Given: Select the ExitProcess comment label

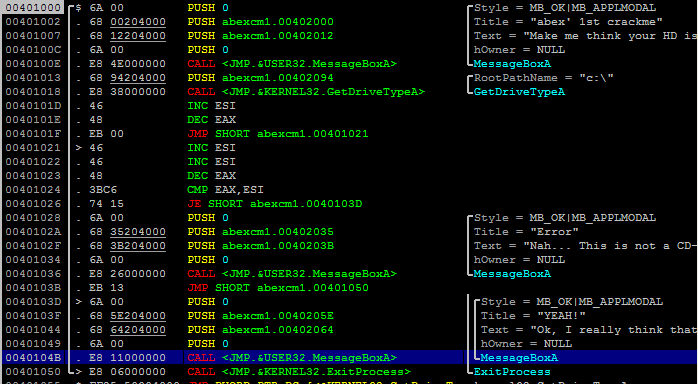Looking at the screenshot, I should coord(512,372).
